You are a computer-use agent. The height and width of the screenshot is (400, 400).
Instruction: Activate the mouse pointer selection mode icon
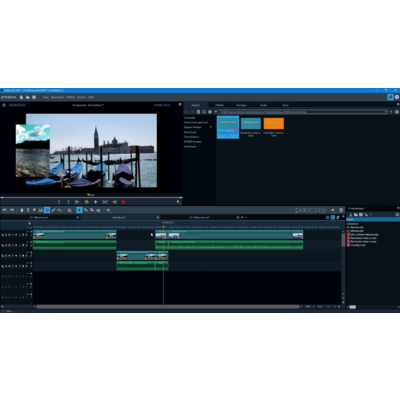point(79,210)
